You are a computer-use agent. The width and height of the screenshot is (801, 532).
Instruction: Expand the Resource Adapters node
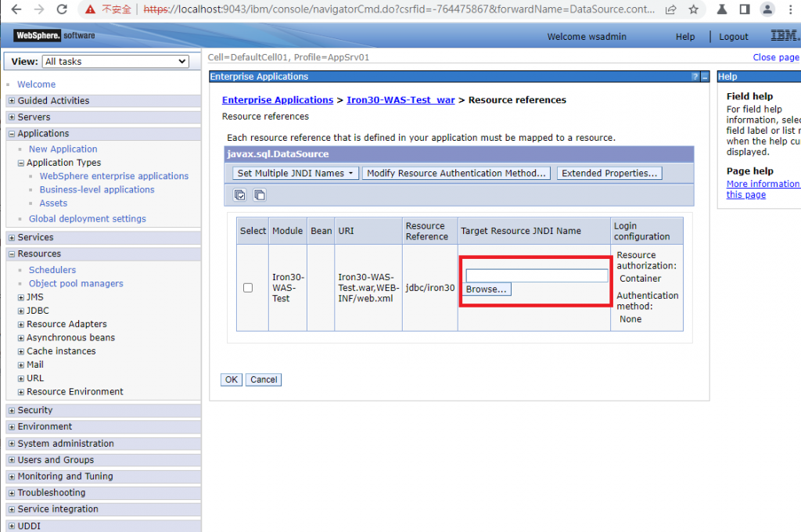point(21,325)
